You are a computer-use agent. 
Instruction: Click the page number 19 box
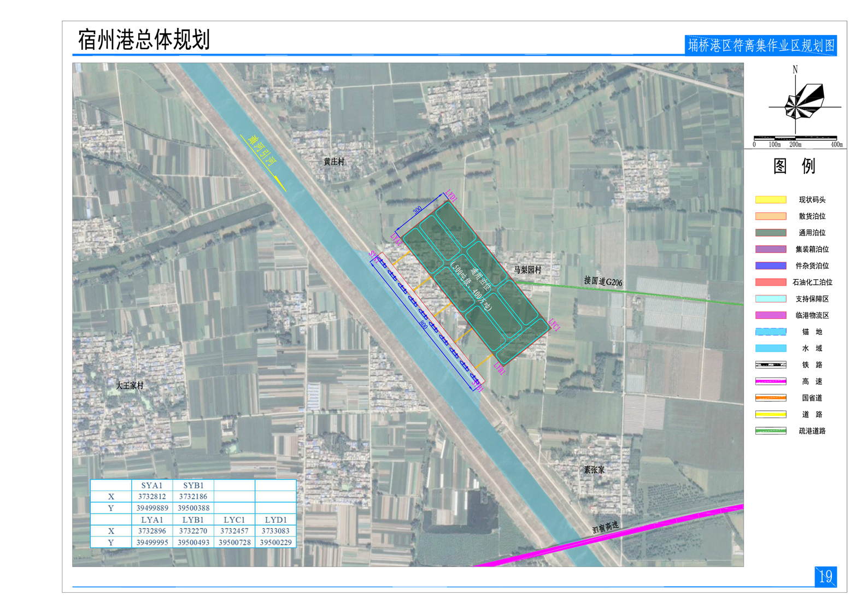pos(825,576)
